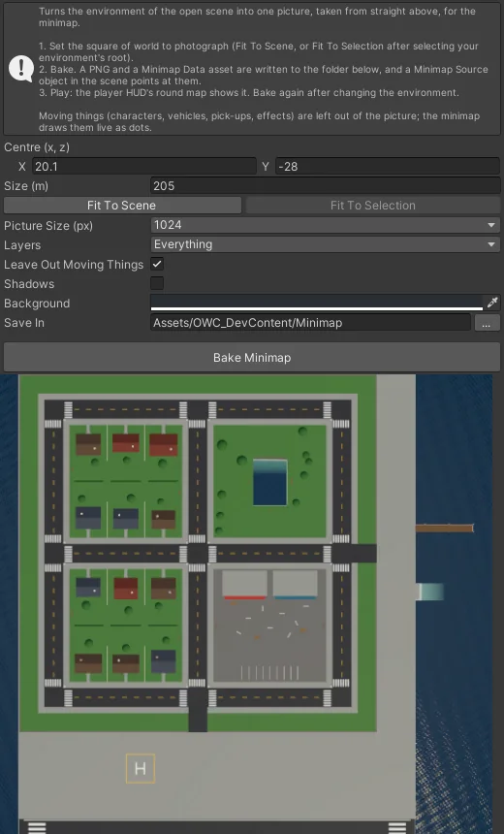This screenshot has width=504, height=834.
Task: Click the Bake Minimap button
Action: pos(252,358)
